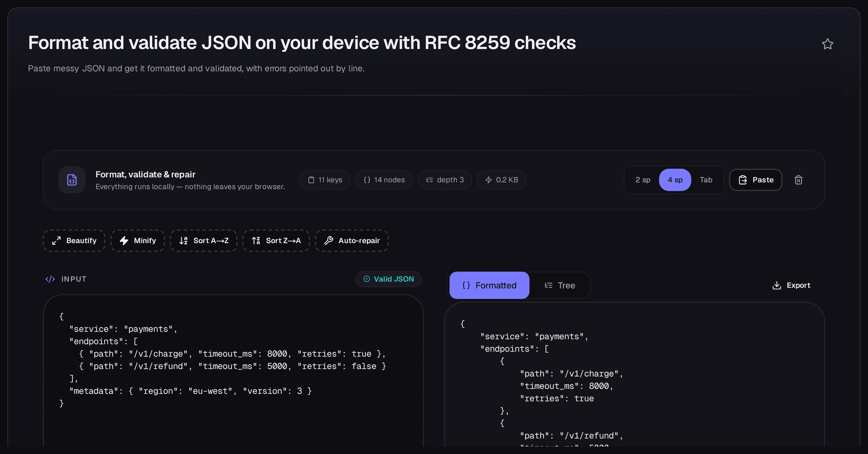This screenshot has height=454, width=868.
Task: Click "timeout_ms": 8000 in formatted output
Action: click(x=566, y=386)
